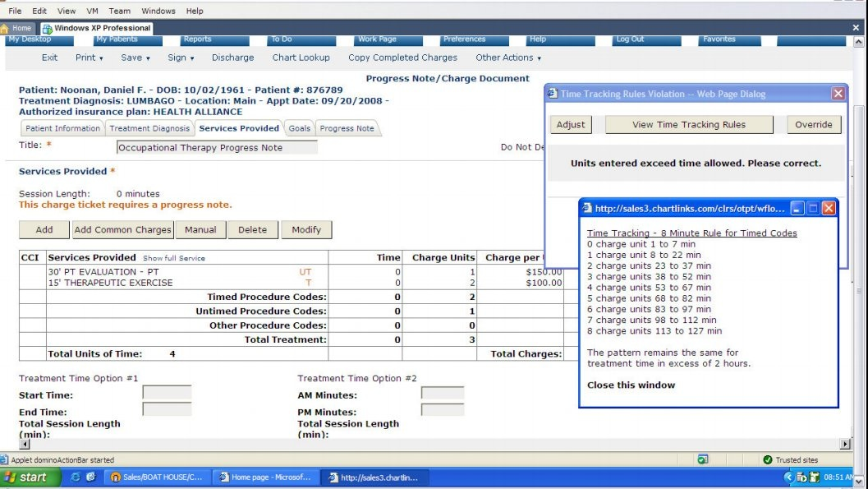The image size is (868, 489).
Task: Click the PM Minutes input field
Action: [443, 410]
